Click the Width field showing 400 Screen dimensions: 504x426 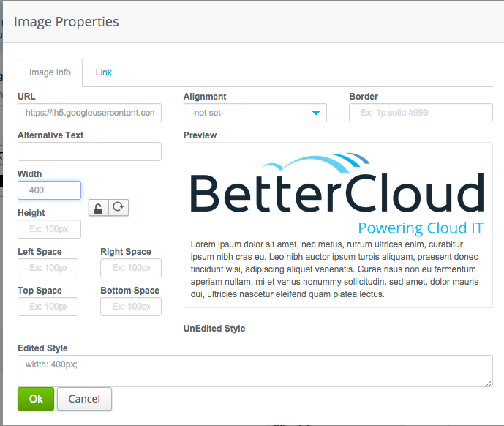(50, 190)
